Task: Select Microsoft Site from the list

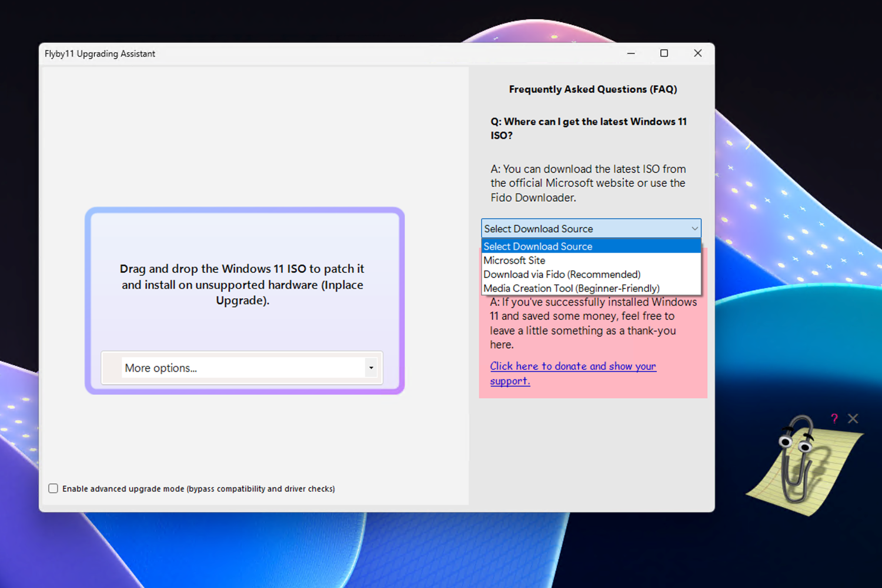Action: [x=592, y=260]
